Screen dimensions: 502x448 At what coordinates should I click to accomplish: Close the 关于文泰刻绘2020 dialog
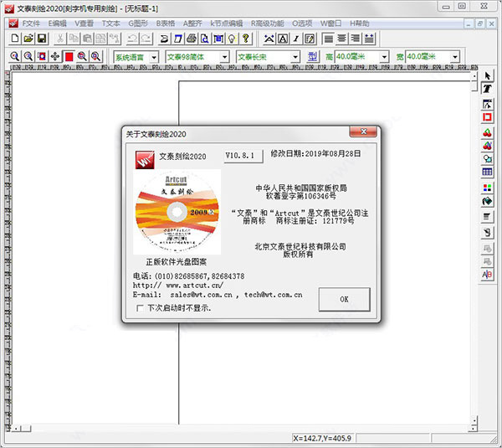point(363,131)
